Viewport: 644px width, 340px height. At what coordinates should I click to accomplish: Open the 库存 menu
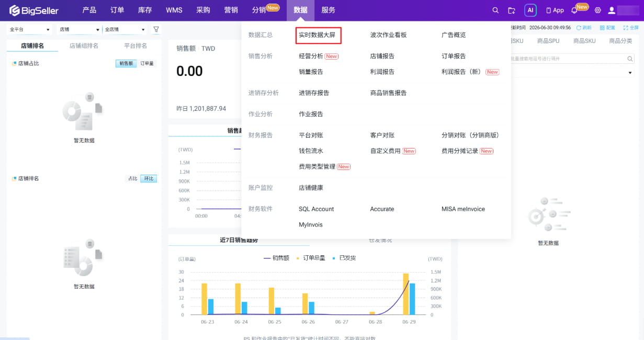tap(145, 10)
